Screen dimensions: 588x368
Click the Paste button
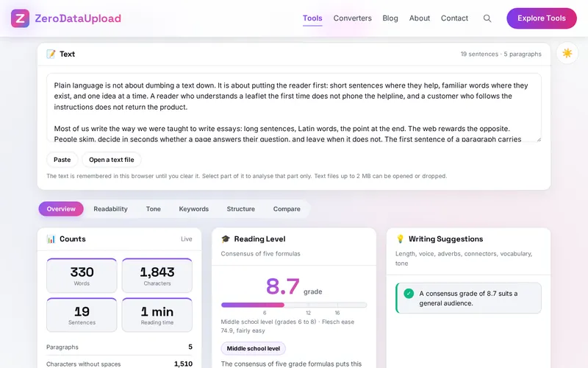click(x=62, y=160)
